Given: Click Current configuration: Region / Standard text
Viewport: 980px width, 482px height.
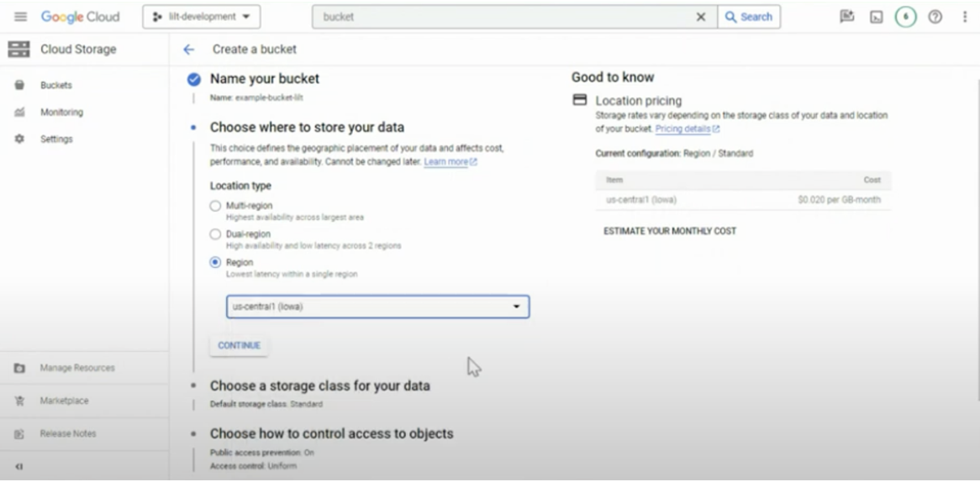Looking at the screenshot, I should (x=674, y=154).
